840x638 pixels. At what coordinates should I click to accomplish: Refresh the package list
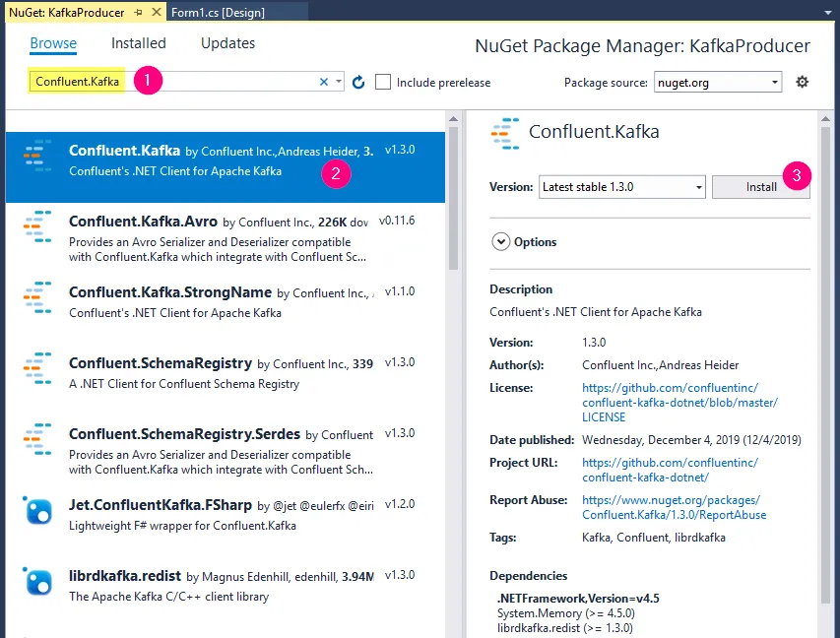358,82
